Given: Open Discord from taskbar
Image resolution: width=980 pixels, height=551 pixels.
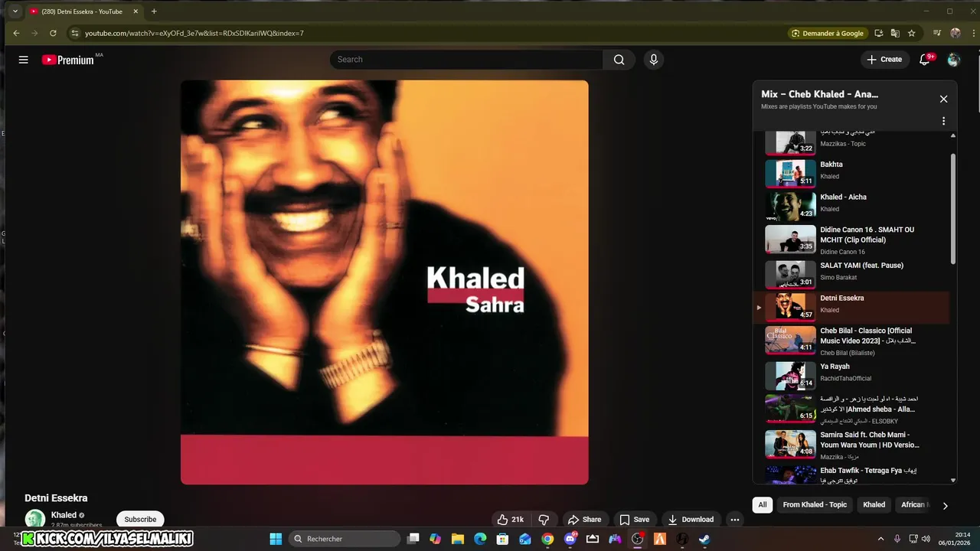Looking at the screenshot, I should click(570, 539).
